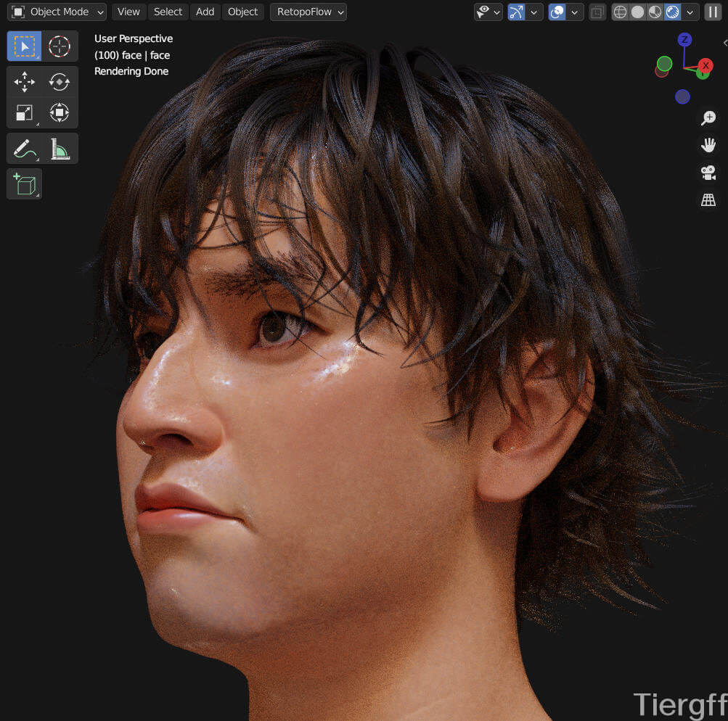Switch to solid viewport shading

point(637,12)
